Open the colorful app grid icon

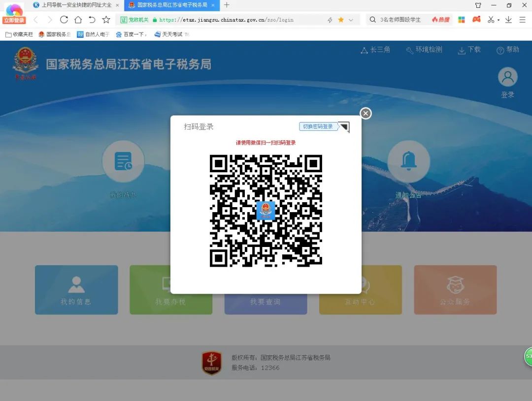click(462, 20)
